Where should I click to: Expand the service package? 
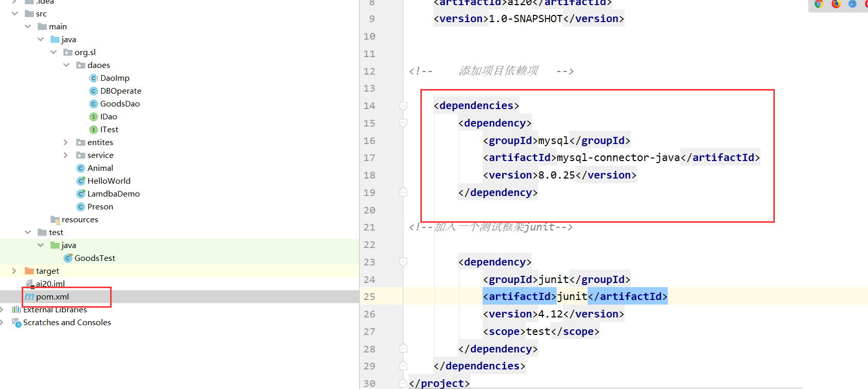[x=65, y=155]
